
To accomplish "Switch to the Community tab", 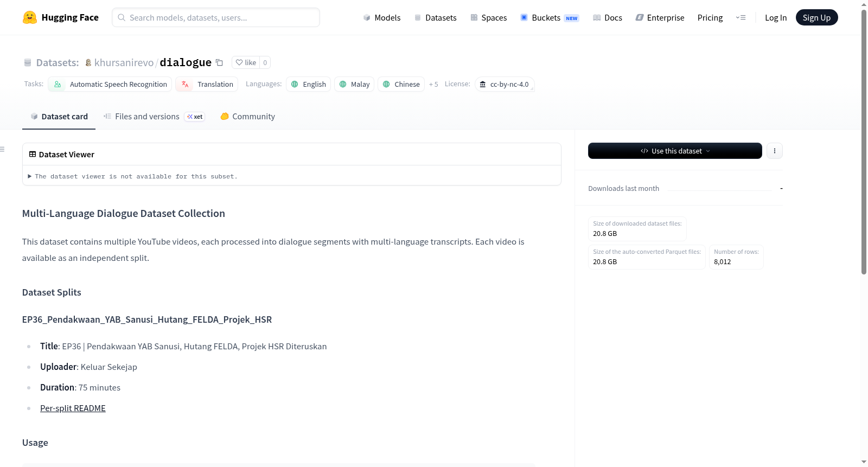I will click(x=248, y=116).
